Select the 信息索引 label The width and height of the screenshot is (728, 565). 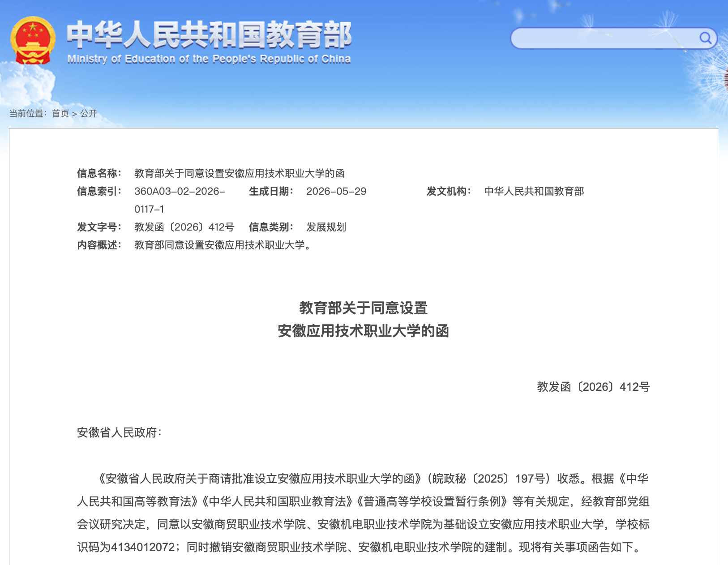coord(99,191)
